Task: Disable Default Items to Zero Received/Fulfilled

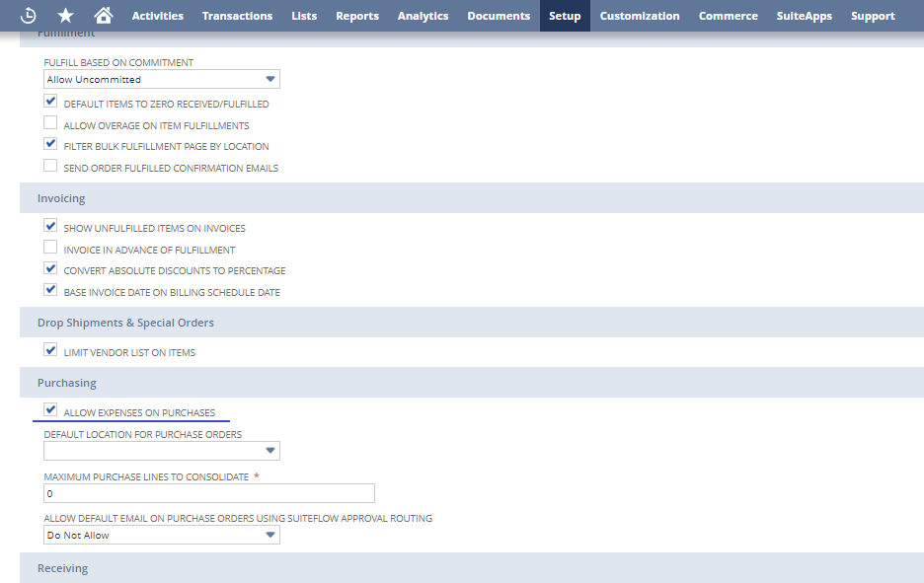Action: click(x=50, y=101)
